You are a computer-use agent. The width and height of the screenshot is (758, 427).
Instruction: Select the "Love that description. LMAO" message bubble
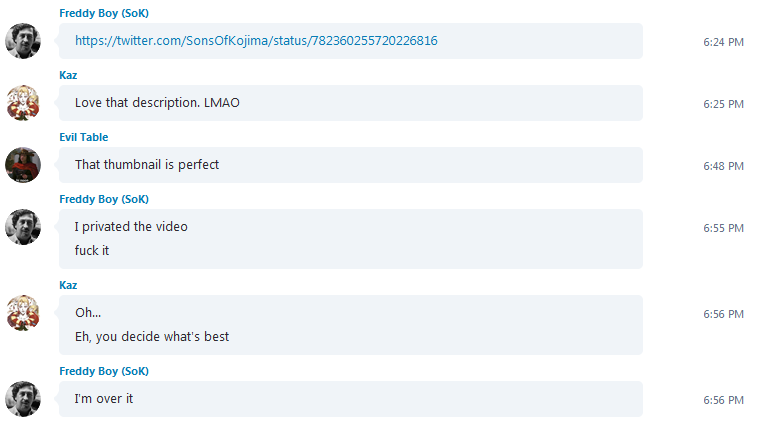point(351,103)
